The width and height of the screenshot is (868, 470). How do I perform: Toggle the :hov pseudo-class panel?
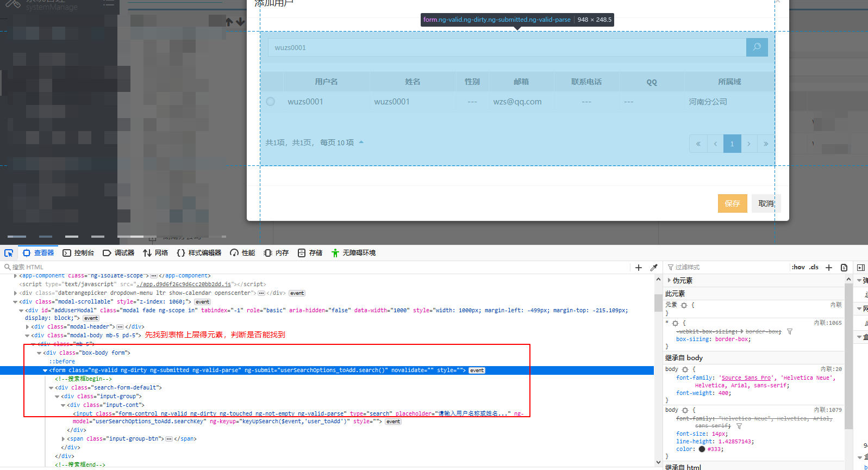click(798, 267)
